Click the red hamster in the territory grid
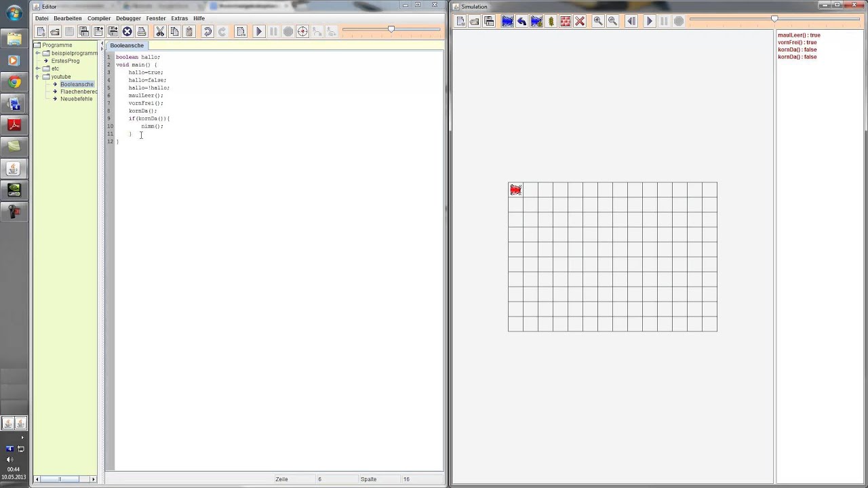The image size is (868, 488). coord(515,190)
